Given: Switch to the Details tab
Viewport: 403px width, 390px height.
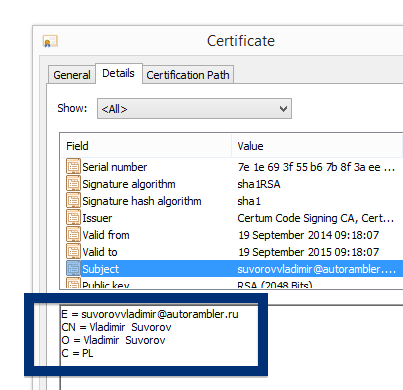Looking at the screenshot, I should click(x=118, y=73).
